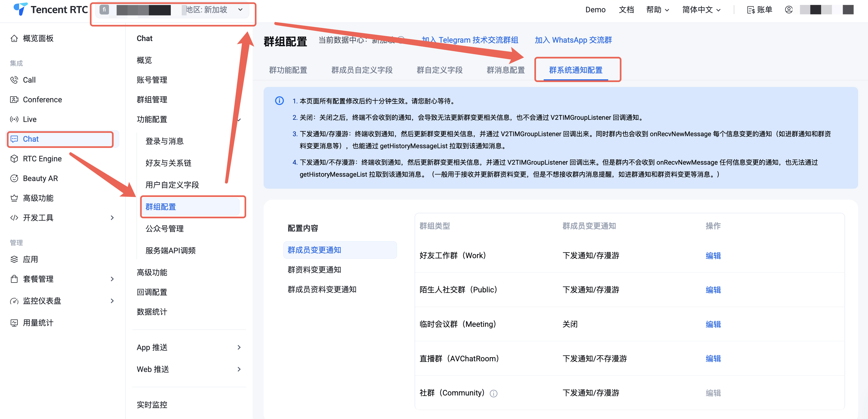Open 加入 WhatsApp 交流群 link
868x419 pixels.
tap(573, 40)
